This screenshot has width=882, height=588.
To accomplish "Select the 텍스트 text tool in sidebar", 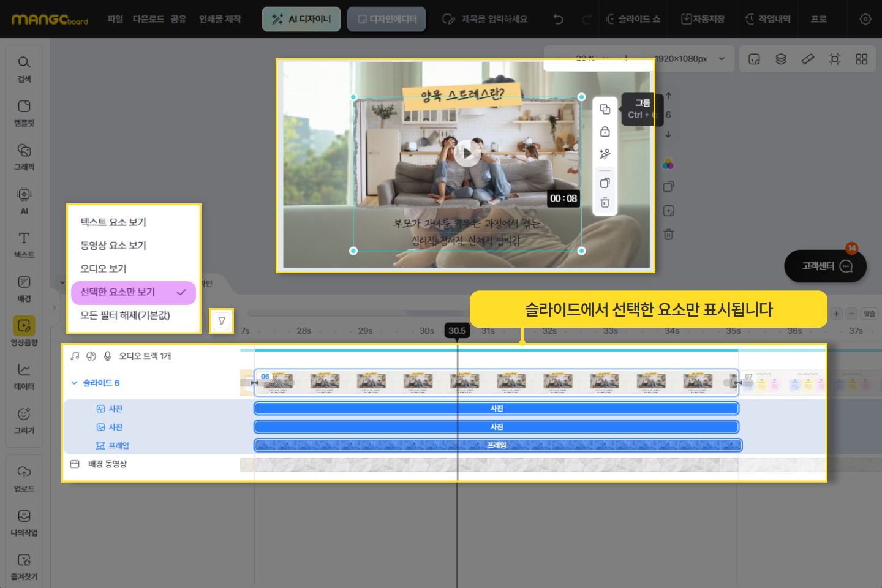I will point(24,244).
